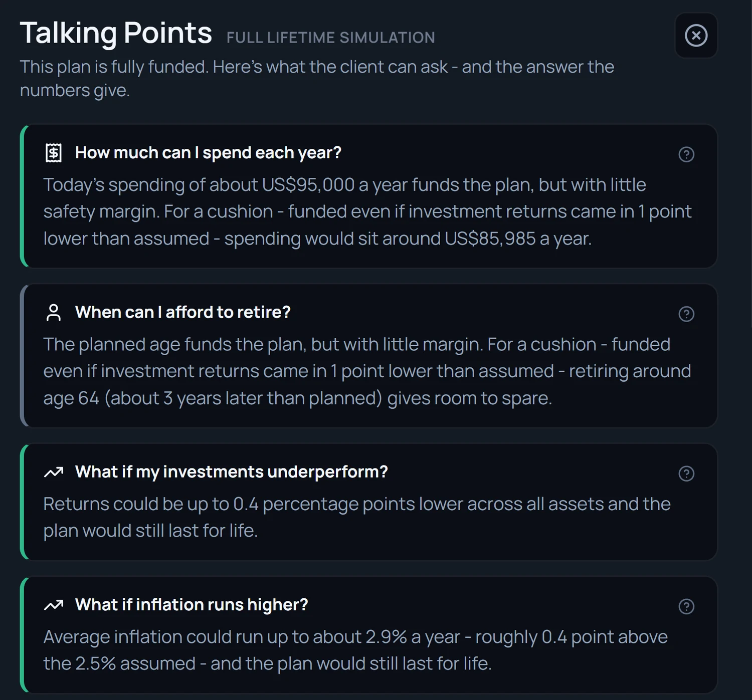
Task: Click the retiring around age 64 paragraph
Action: pyautogui.click(x=367, y=371)
